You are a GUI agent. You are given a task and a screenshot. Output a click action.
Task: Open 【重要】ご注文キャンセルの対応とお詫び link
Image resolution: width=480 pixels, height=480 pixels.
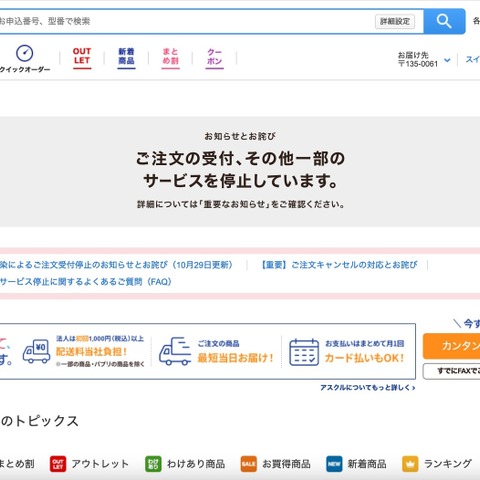(x=339, y=265)
